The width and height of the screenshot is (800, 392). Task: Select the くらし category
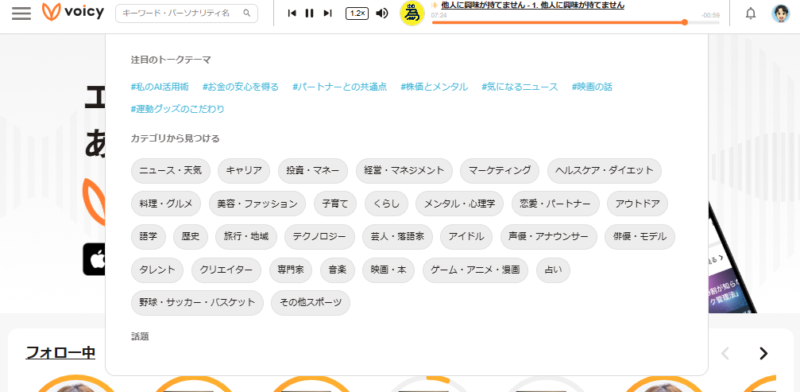tap(386, 204)
